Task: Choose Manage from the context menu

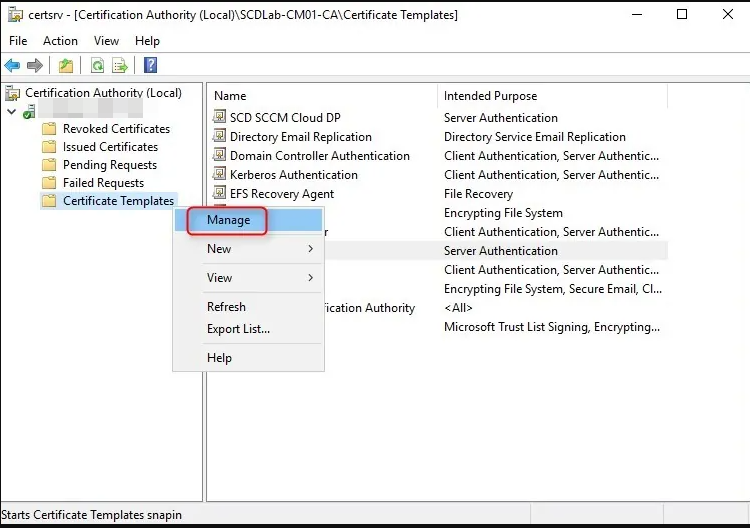Action: (228, 220)
